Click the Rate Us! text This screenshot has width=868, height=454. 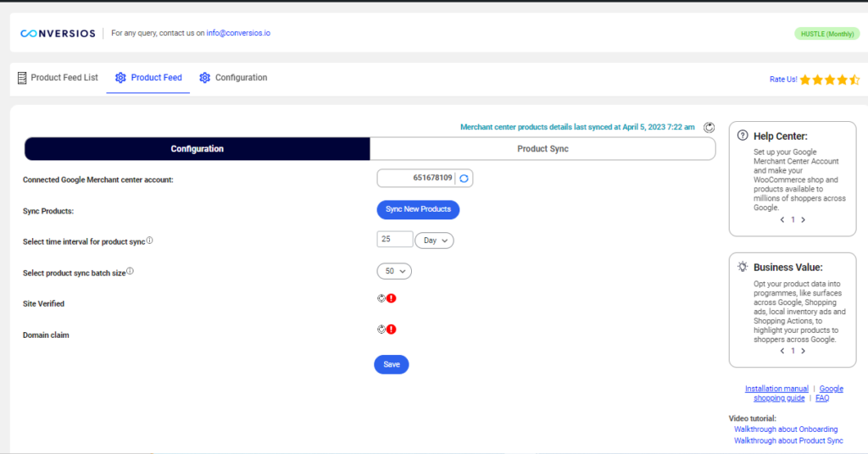[x=783, y=80]
